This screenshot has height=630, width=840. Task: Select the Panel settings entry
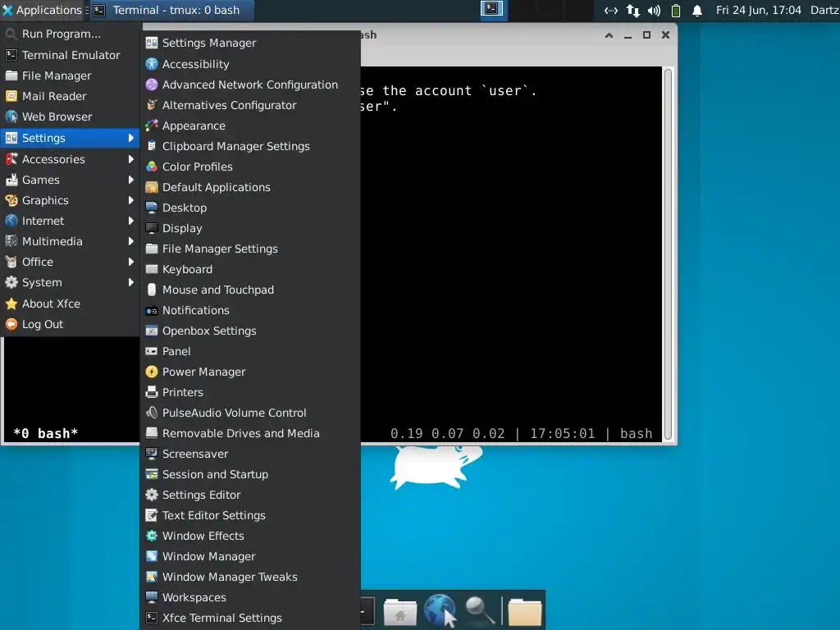pyautogui.click(x=250, y=351)
